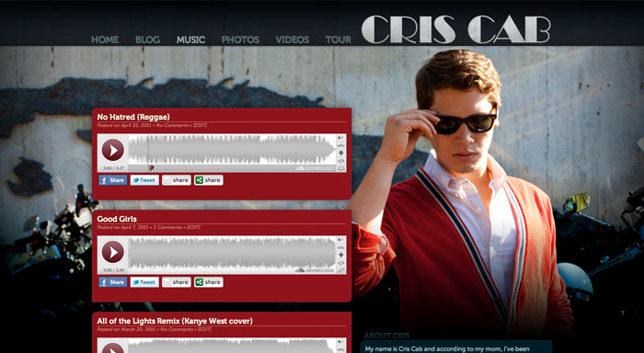644x353 pixels.
Task: View No Comments on All of the Lights post
Action: [x=177, y=329]
